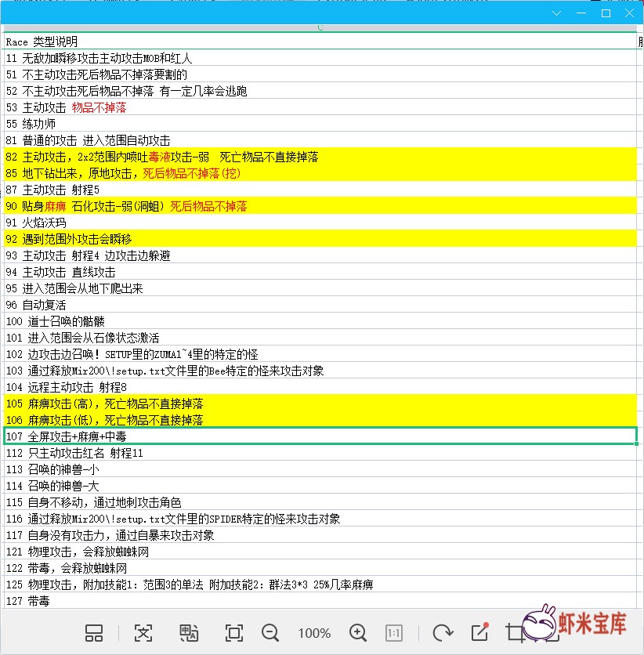This screenshot has height=655, width=644.
Task: Select the header cell 'Race 类型说明'
Action: (x=320, y=42)
